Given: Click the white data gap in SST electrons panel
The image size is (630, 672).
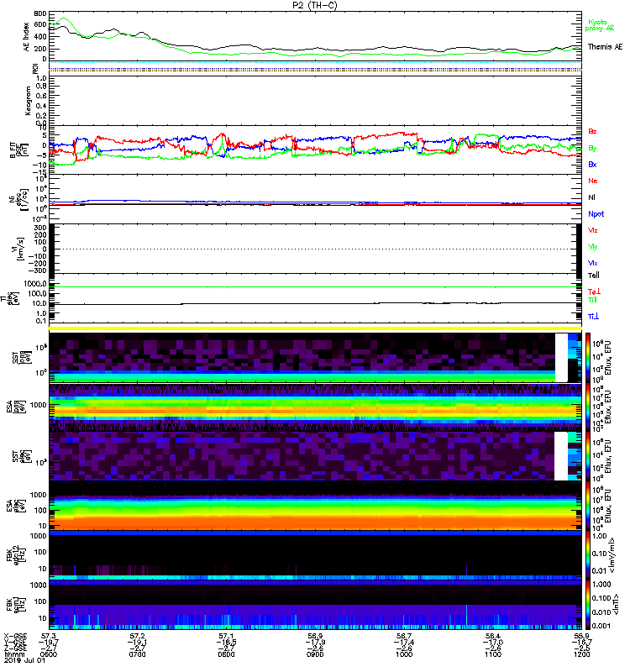Looking at the screenshot, I should [x=561, y=456].
